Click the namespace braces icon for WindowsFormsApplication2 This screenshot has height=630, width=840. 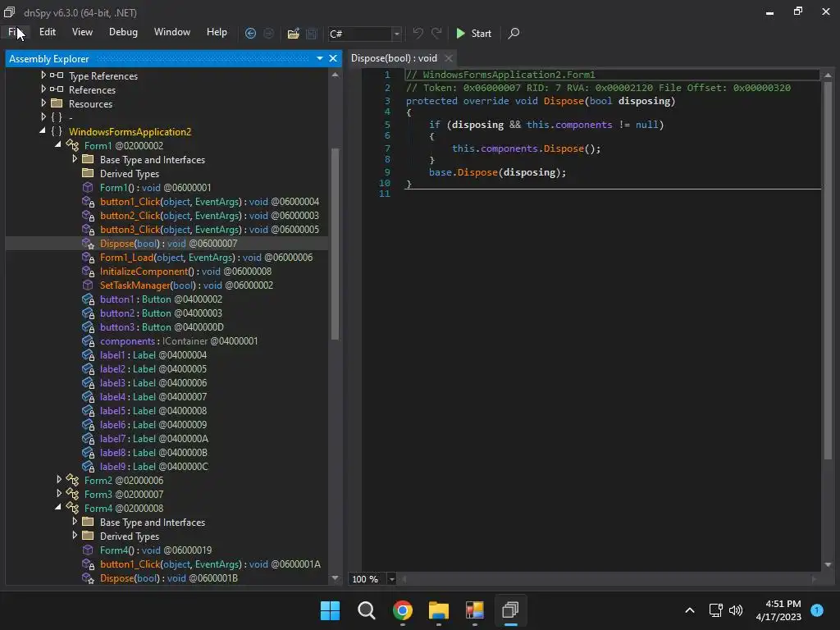(x=57, y=131)
